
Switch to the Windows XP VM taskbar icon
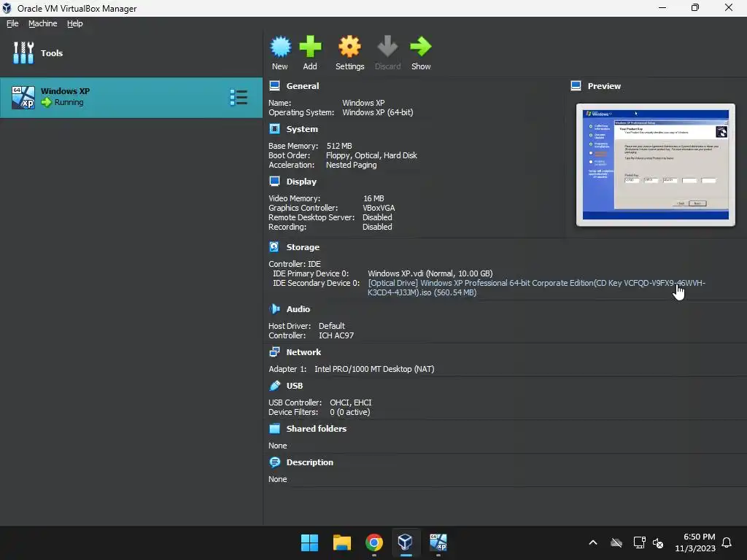click(x=438, y=542)
